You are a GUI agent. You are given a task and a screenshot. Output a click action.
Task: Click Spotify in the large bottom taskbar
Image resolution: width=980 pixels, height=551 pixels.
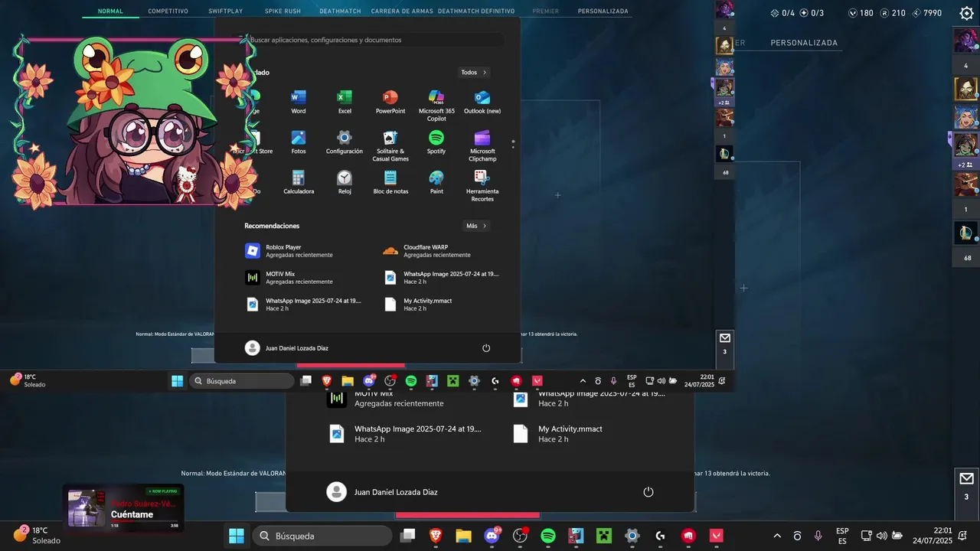point(548,536)
